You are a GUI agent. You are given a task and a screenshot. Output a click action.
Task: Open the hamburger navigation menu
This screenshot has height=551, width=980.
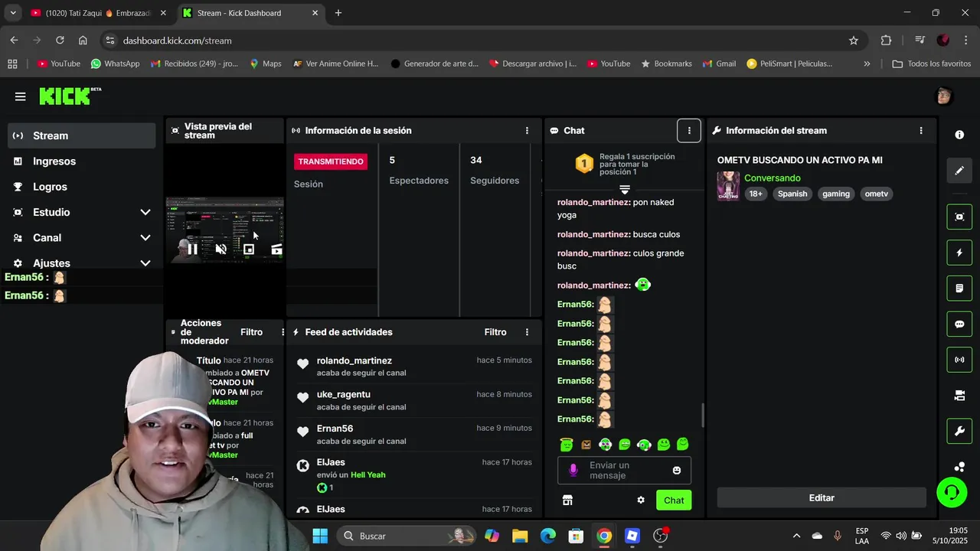point(20,96)
